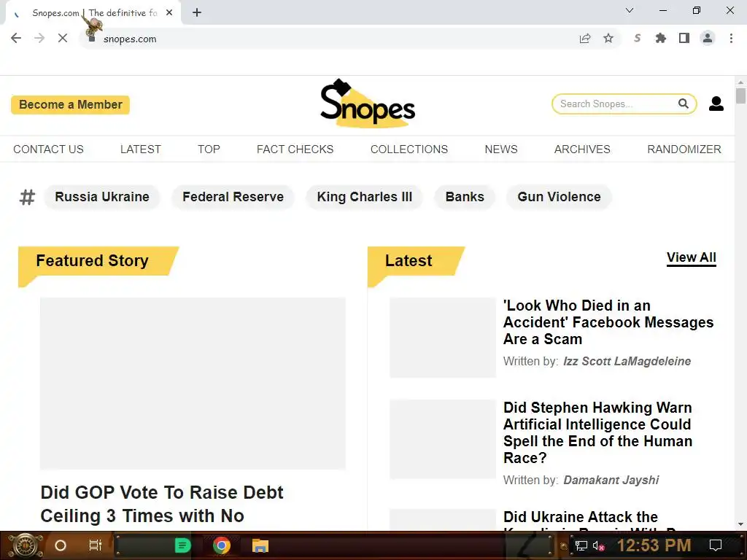Open the Stephen Hawking AI article headline
The height and width of the screenshot is (560, 747).
pyautogui.click(x=598, y=432)
